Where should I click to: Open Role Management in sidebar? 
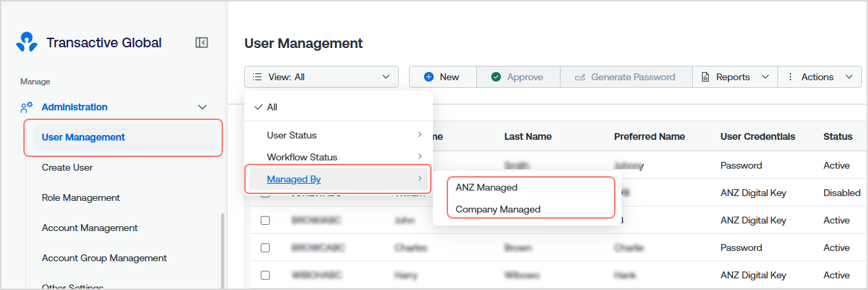click(81, 197)
